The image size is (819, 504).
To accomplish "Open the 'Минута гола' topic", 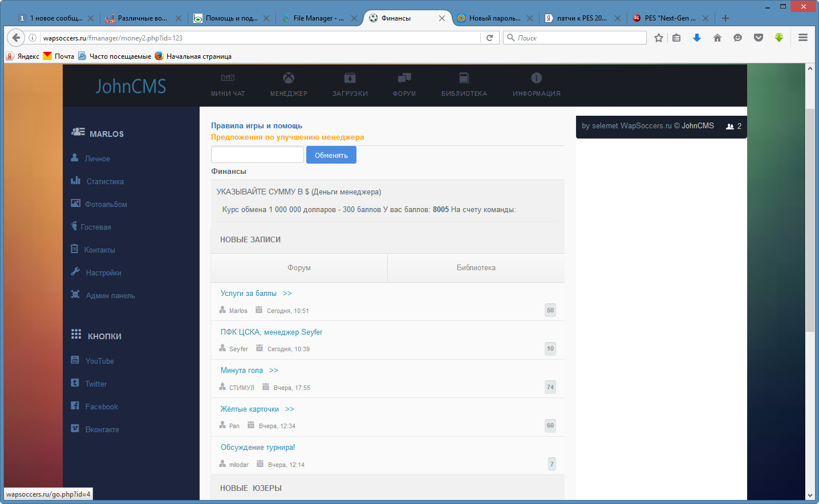I will (x=242, y=370).
